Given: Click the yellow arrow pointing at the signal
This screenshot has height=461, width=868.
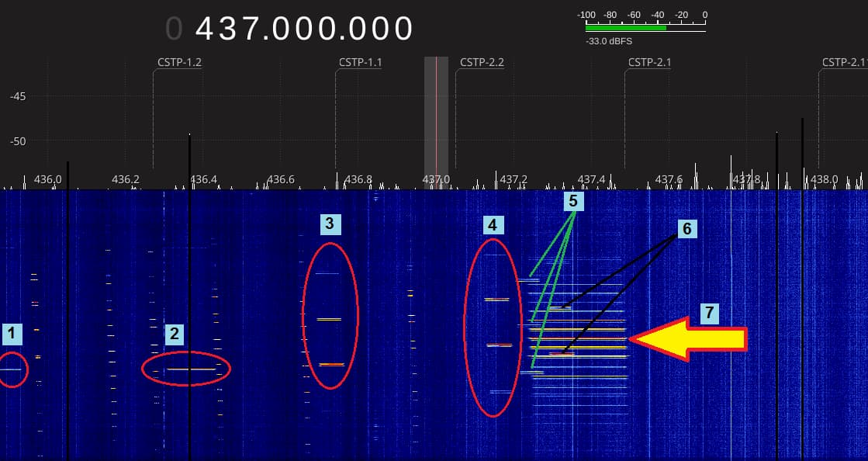Looking at the screenshot, I should [x=687, y=338].
